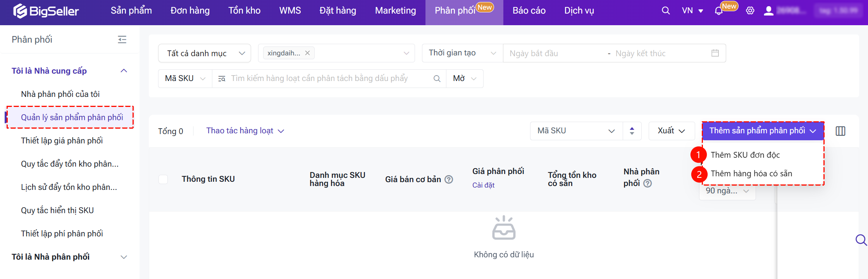Image resolution: width=868 pixels, height=279 pixels.
Task: Select Thêm SKU đơn độc option
Action: pos(745,155)
